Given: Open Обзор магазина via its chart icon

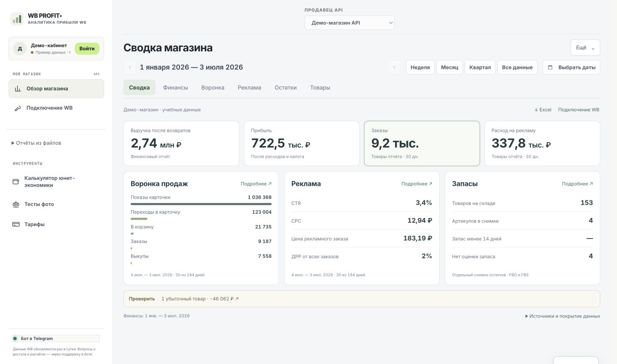Looking at the screenshot, I should tap(18, 89).
